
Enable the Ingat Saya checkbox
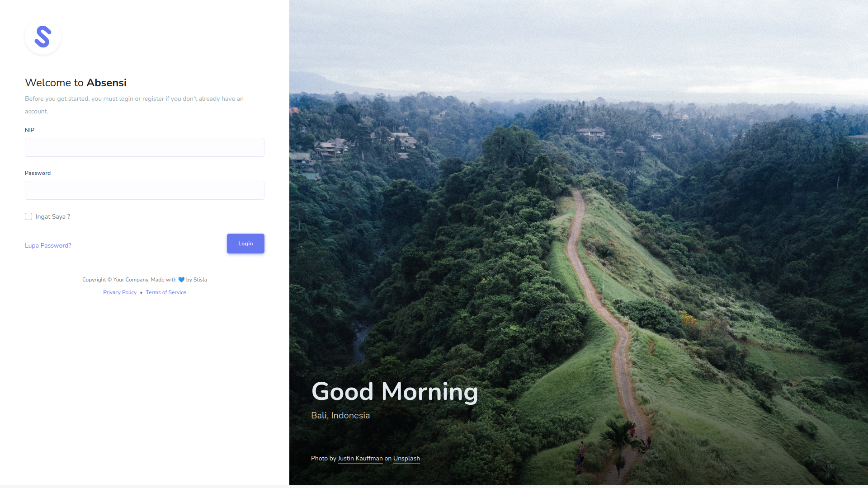click(x=28, y=216)
